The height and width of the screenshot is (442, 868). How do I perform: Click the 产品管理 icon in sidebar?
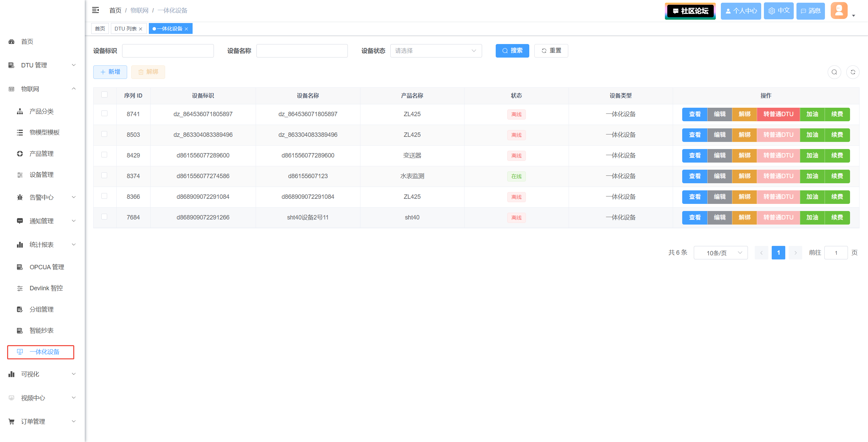click(20, 154)
